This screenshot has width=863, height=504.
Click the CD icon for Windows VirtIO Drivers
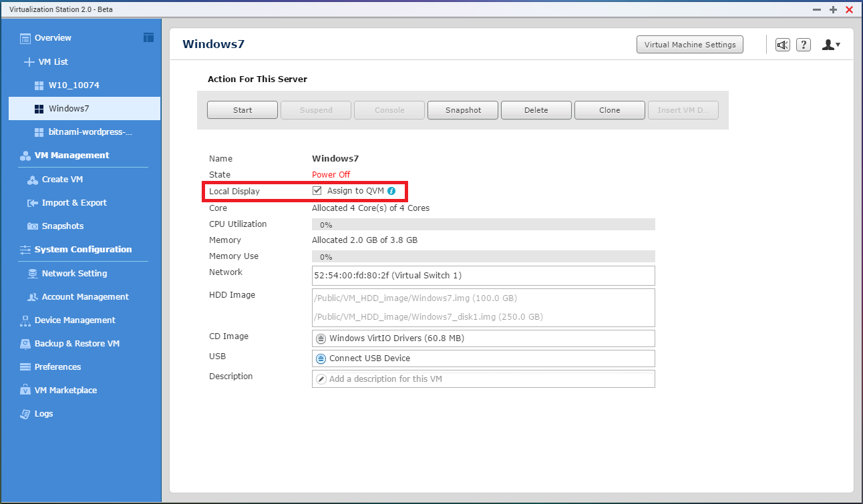pyautogui.click(x=321, y=338)
